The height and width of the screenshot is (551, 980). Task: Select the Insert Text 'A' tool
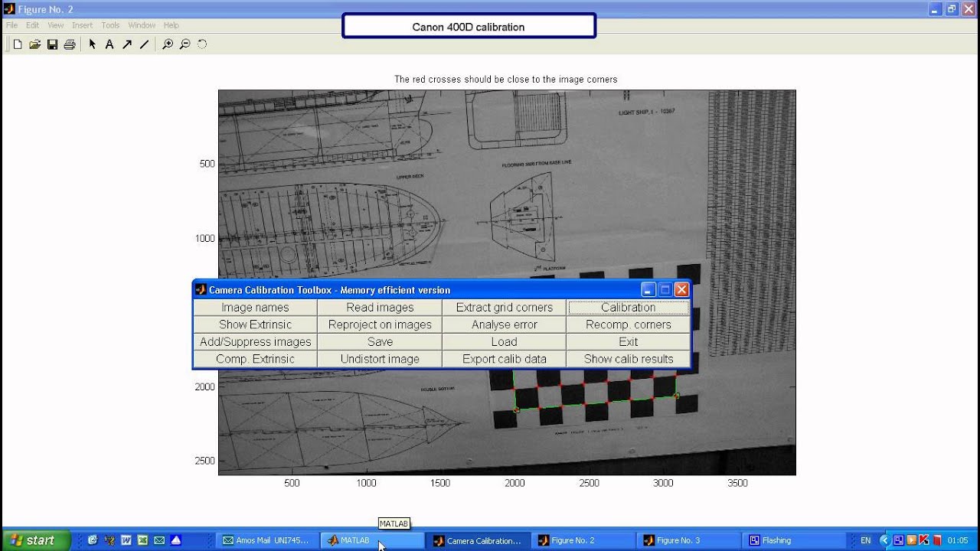click(x=109, y=44)
